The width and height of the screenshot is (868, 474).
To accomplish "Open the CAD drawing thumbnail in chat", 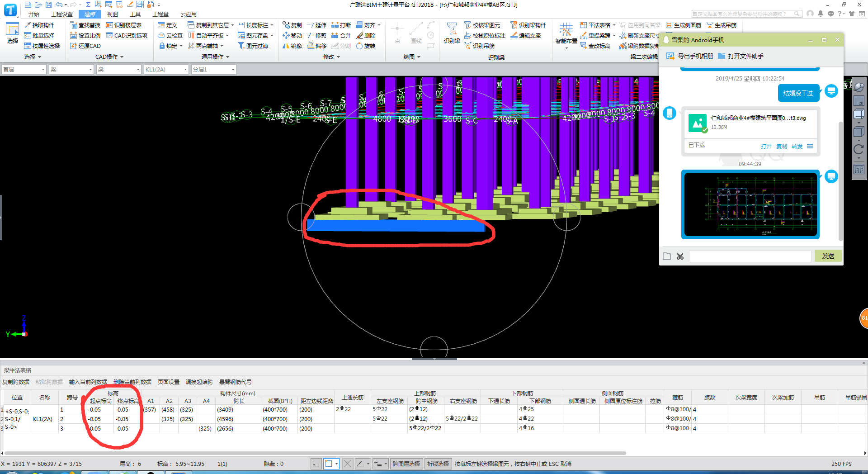I will (x=750, y=204).
